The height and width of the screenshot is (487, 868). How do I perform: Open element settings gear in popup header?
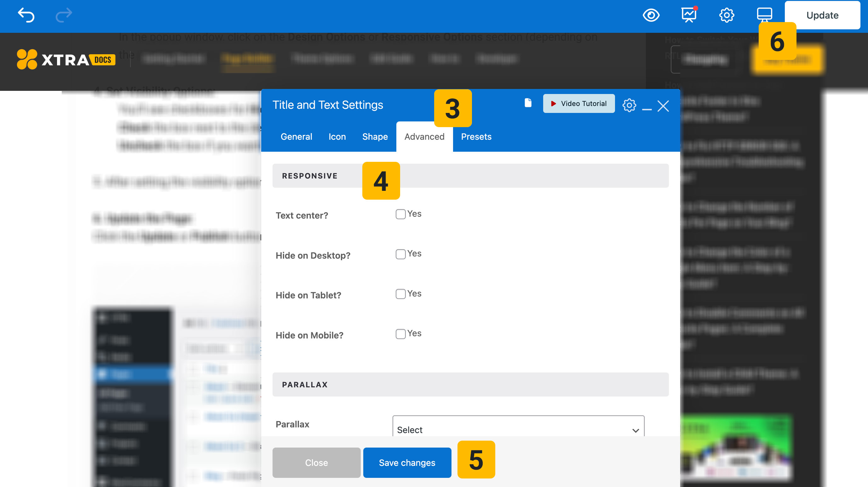629,106
